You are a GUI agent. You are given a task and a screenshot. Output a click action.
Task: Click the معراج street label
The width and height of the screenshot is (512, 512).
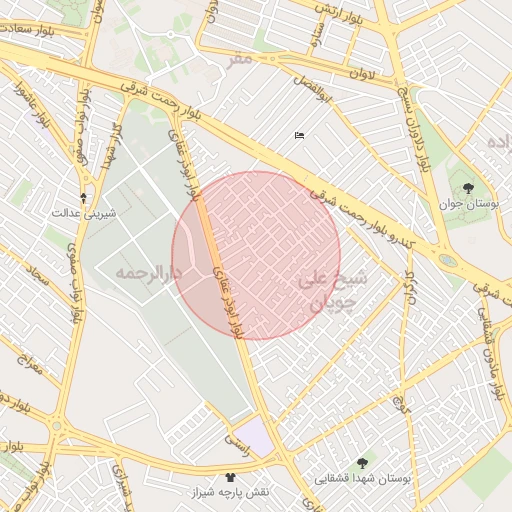click(x=30, y=364)
